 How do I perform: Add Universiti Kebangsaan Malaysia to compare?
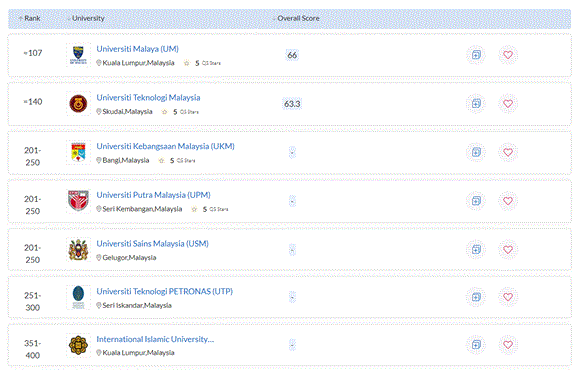pyautogui.click(x=476, y=152)
